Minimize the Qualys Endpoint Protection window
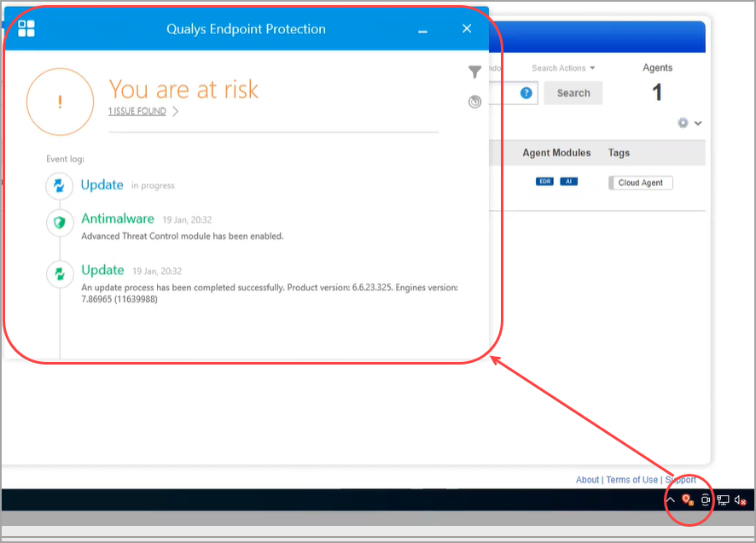The height and width of the screenshot is (543, 756). [423, 30]
